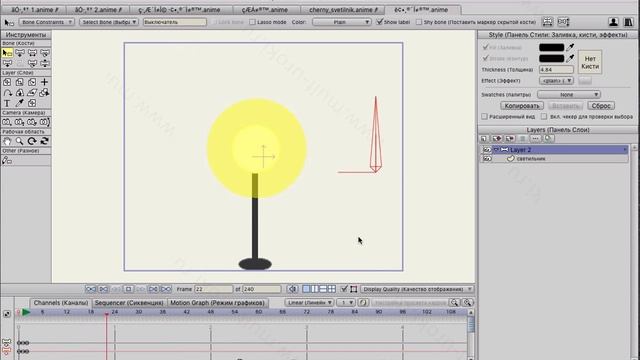This screenshot has width=640, height=360.
Task: Select the Eyedropper tool in Layer tools
Action: pos(20,103)
